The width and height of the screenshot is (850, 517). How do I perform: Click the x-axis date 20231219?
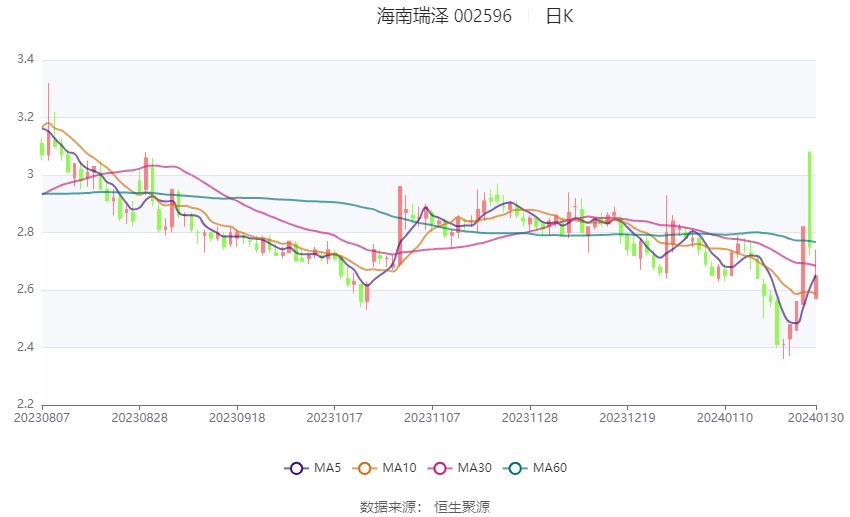coord(627,418)
